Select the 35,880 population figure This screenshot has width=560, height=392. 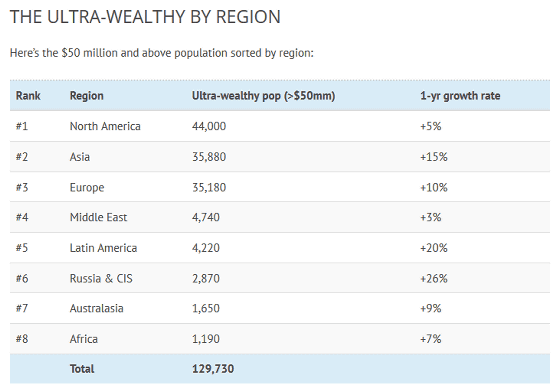(209, 157)
